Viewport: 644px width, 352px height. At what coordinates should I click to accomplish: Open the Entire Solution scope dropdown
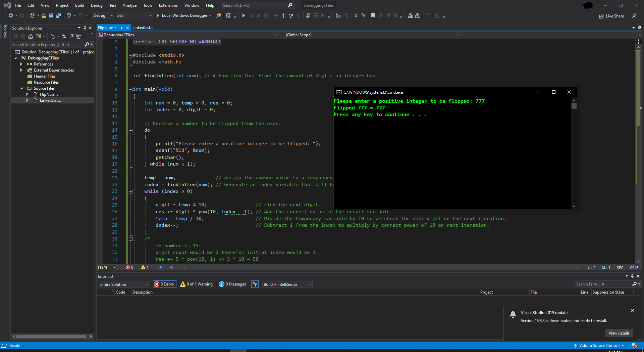pos(124,284)
